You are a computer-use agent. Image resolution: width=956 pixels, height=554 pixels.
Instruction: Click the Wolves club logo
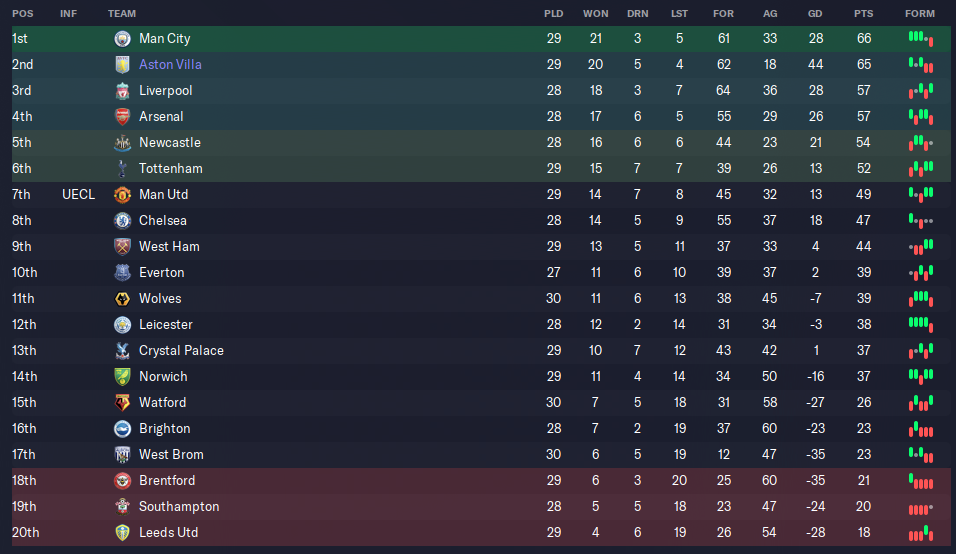click(x=123, y=299)
